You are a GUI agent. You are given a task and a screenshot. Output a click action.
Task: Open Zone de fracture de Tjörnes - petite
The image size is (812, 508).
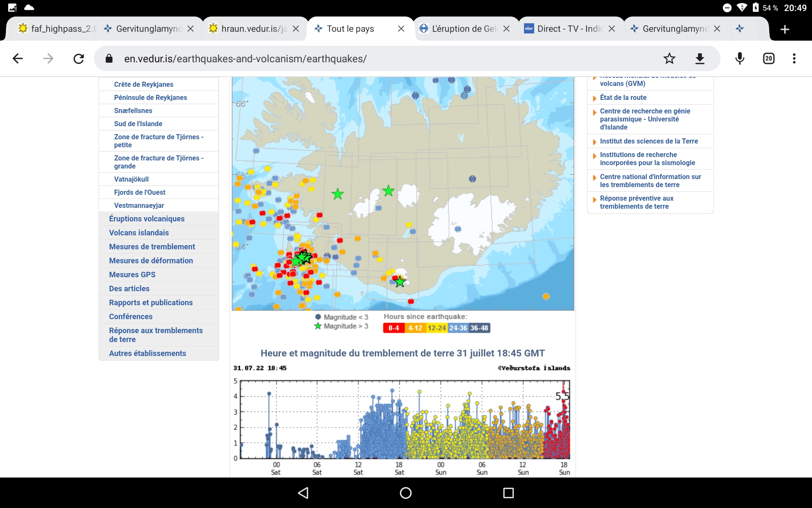tap(159, 141)
